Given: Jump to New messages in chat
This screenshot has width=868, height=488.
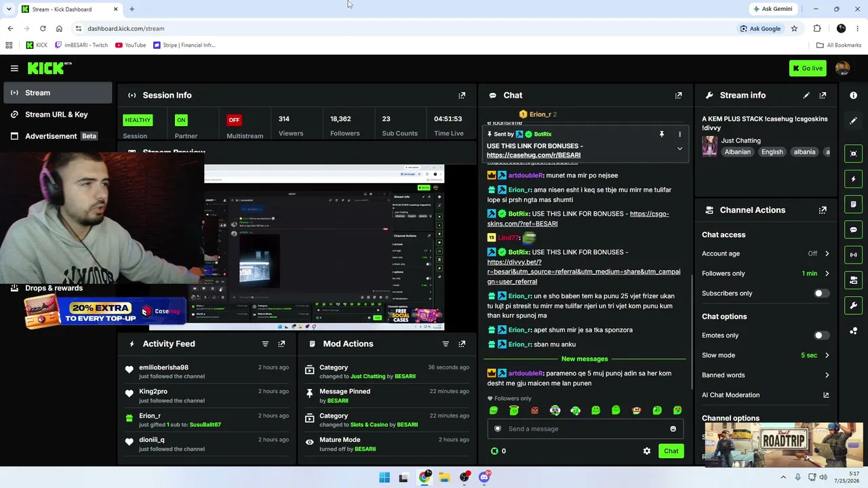Looking at the screenshot, I should [585, 359].
